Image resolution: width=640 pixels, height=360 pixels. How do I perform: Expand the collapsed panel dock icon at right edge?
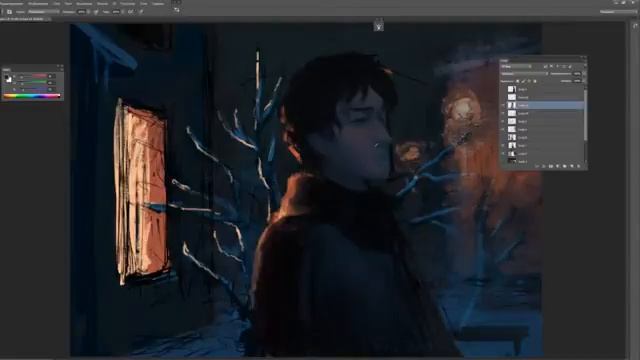pyautogui.click(x=635, y=26)
